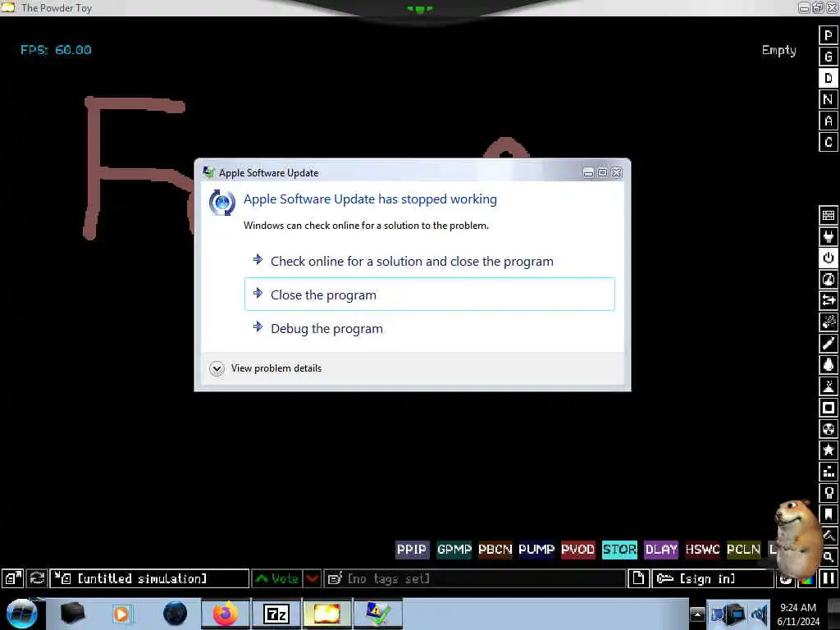
Task: Choose Debug the program option
Action: (x=430, y=328)
